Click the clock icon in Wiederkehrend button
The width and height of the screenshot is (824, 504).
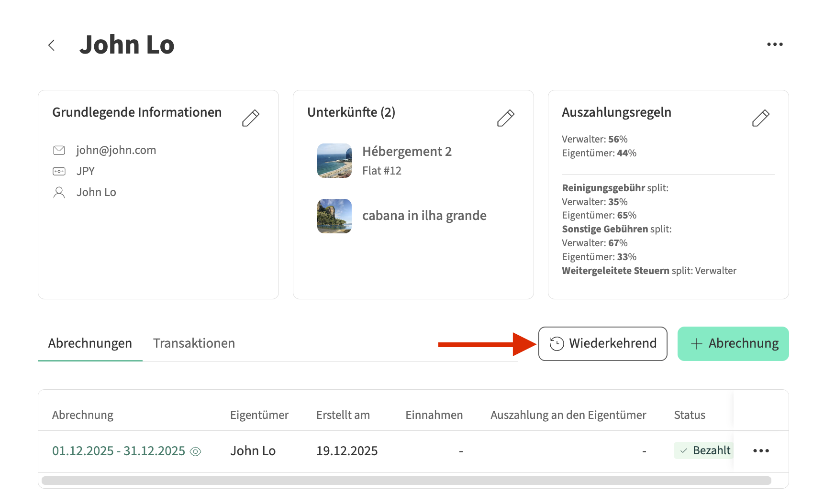point(557,344)
